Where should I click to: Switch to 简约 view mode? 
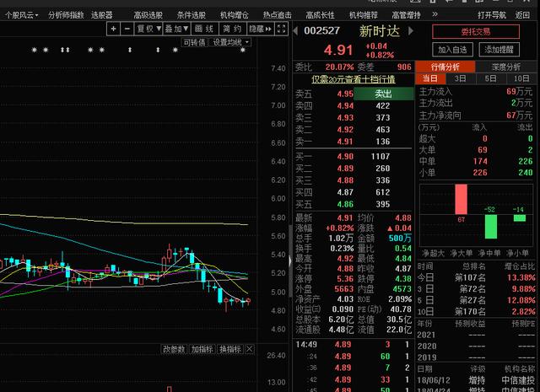232,29
